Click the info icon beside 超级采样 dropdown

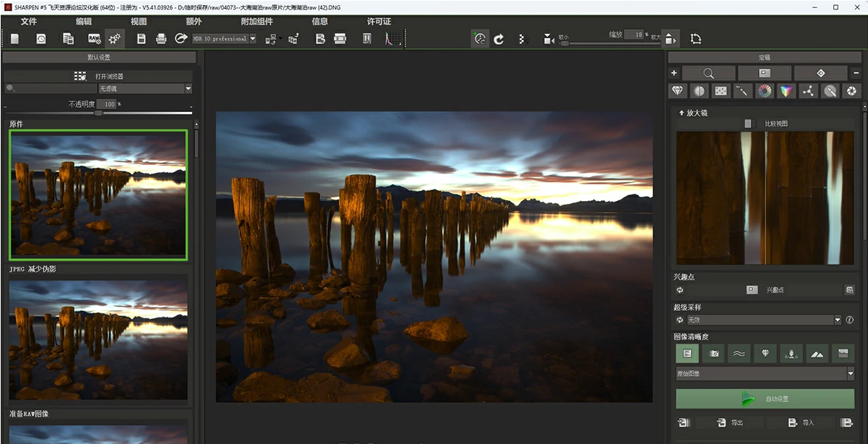coord(849,320)
